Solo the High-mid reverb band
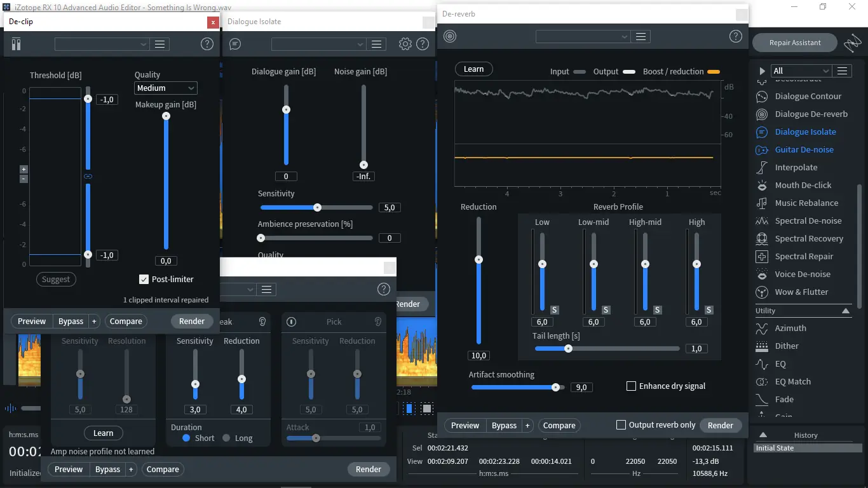The height and width of the screenshot is (488, 868). pos(658,310)
